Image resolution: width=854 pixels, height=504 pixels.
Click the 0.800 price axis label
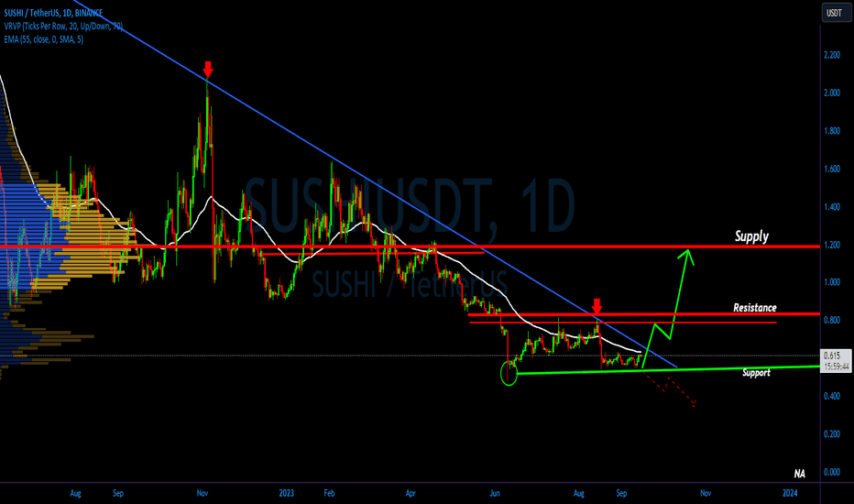[832, 320]
